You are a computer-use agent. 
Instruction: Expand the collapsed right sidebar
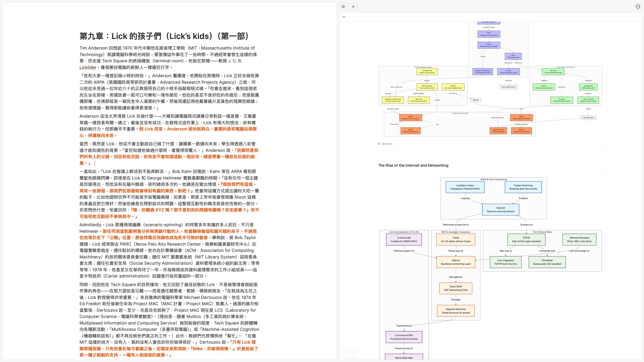pyautogui.click(x=343, y=6)
